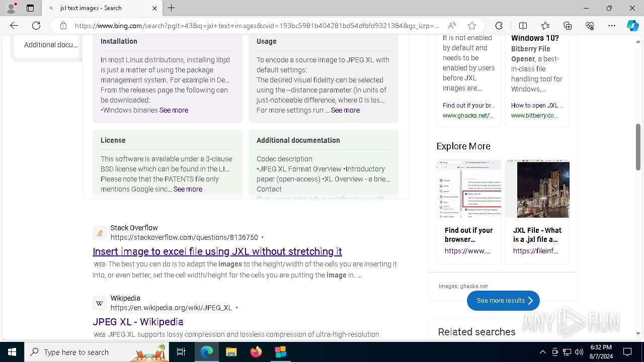Open the colorful app taskbar icon
This screenshot has height=362, width=644.
(280, 352)
